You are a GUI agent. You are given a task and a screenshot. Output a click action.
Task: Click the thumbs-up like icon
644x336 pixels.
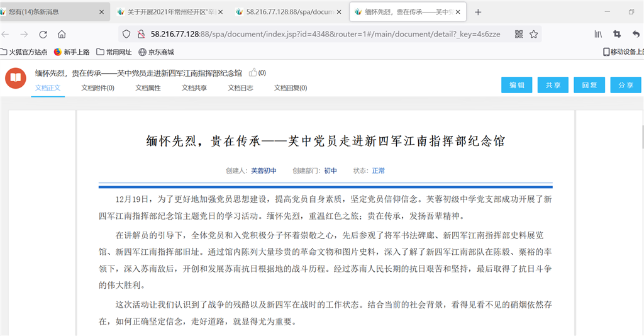click(x=253, y=73)
